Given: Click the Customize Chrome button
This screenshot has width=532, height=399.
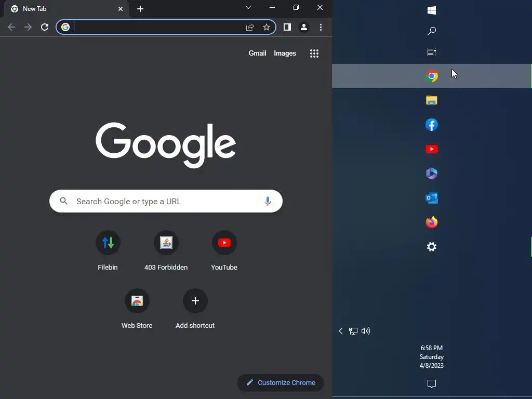Looking at the screenshot, I should coord(280,383).
